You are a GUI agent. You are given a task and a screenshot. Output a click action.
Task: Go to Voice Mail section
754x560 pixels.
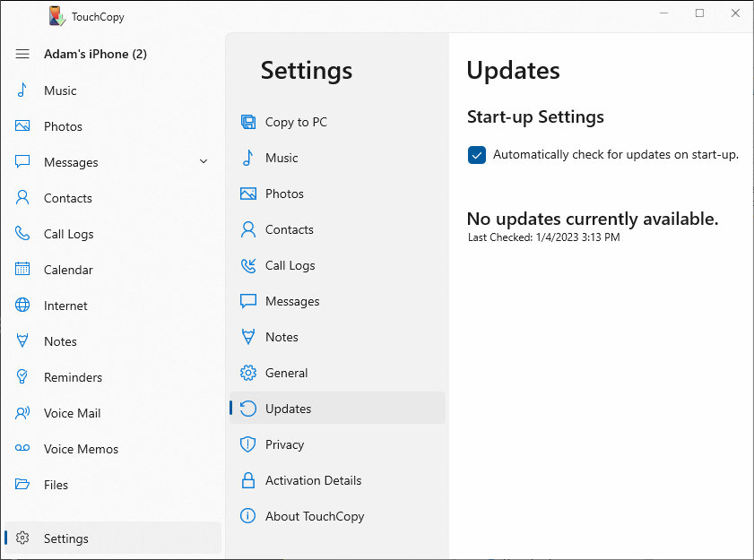pyautogui.click(x=113, y=412)
